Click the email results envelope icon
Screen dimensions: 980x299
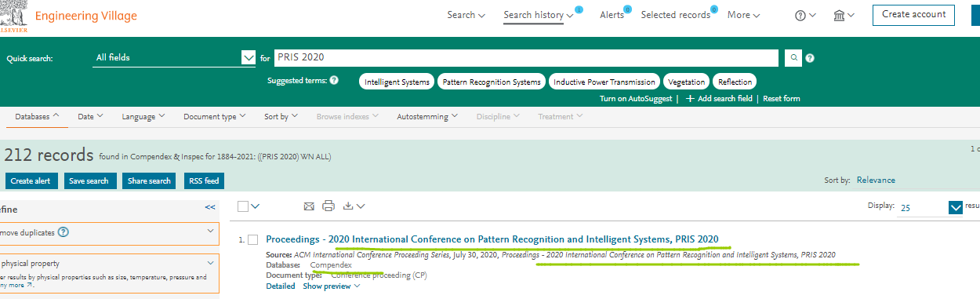tap(309, 206)
